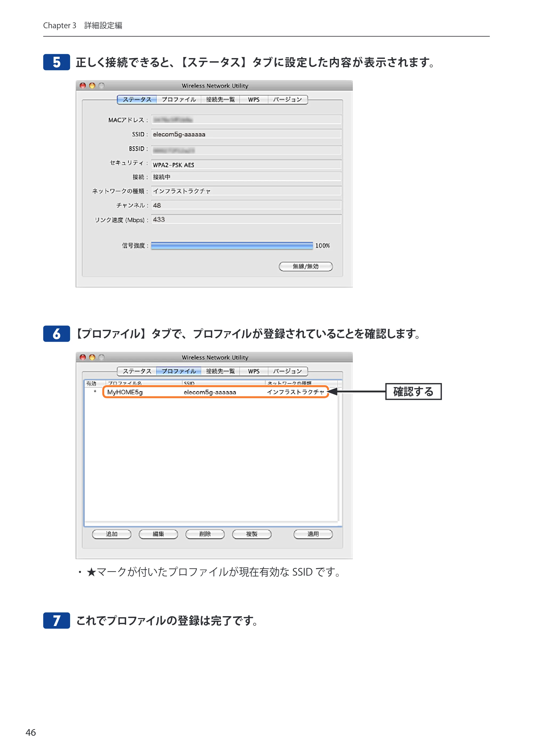Image resolution: width=533 pixels, height=756 pixels.
Task: Click the 有効 column header
Action: click(95, 383)
